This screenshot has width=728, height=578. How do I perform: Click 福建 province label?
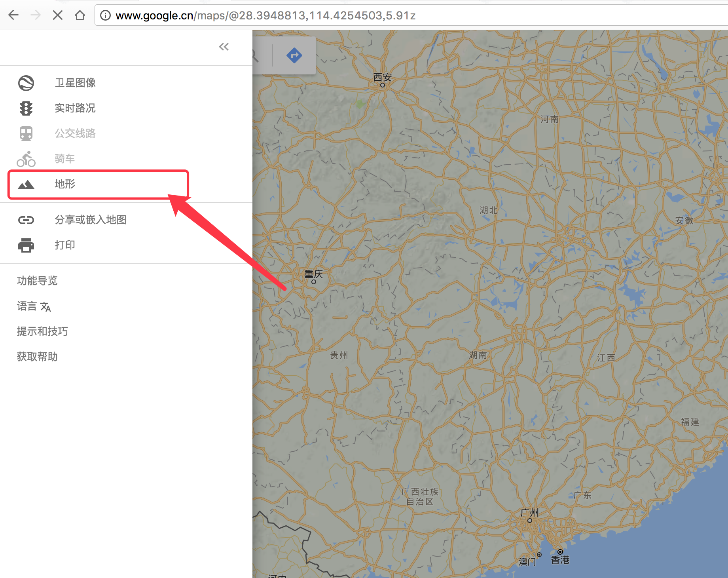(x=690, y=422)
